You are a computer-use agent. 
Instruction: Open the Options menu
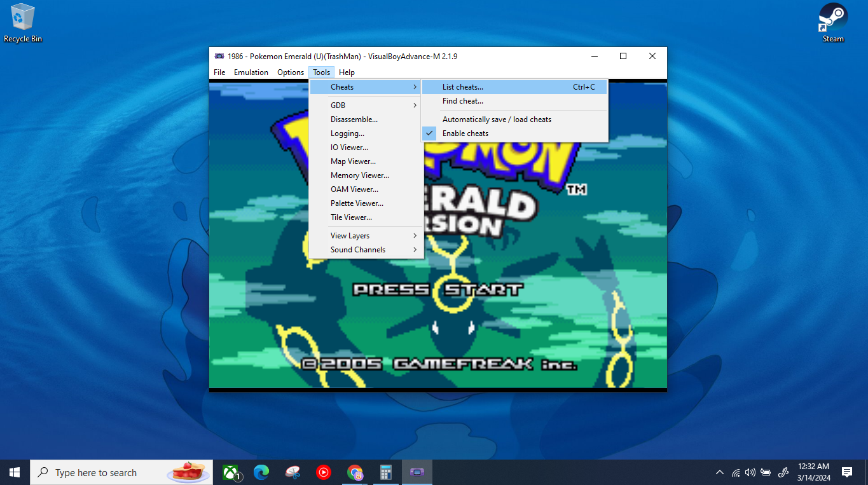(x=291, y=72)
